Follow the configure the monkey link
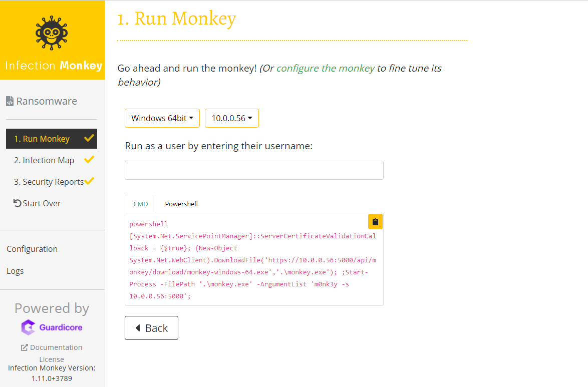Image resolution: width=588 pixels, height=387 pixels. (326, 68)
